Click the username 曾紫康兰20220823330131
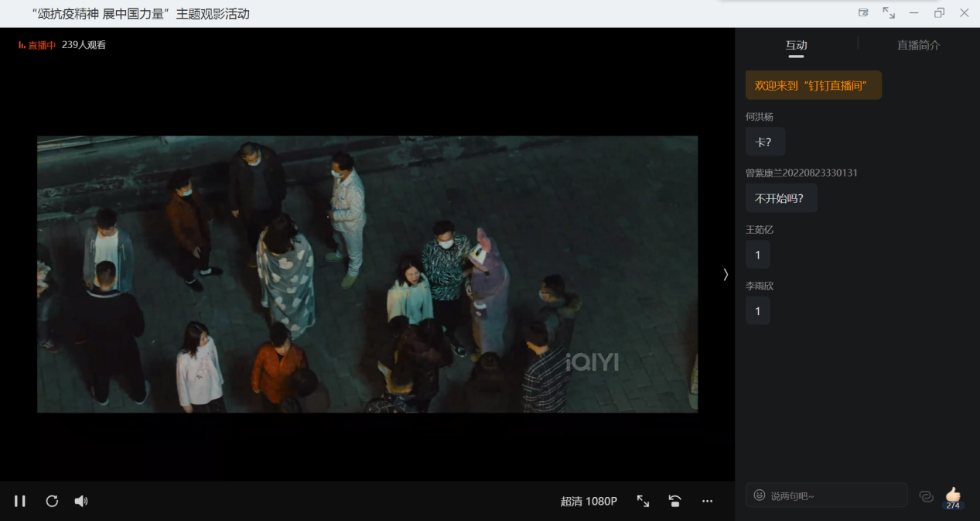The height and width of the screenshot is (521, 980). tap(801, 173)
